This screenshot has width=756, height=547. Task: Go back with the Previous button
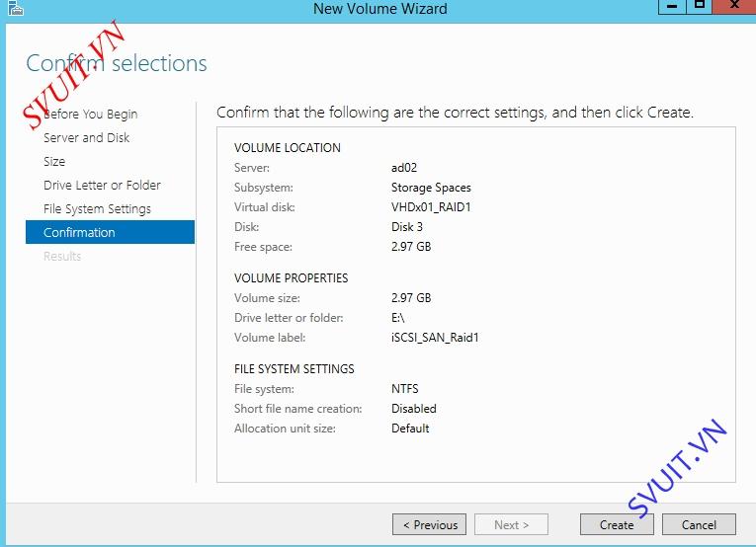[430, 524]
